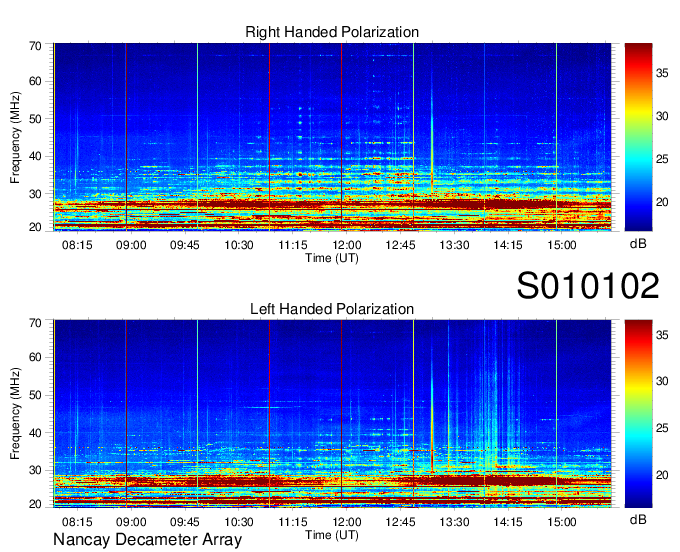Click the '12:45' tick on the left-handed plot
Image resolution: width=680 pixels, height=552 pixels.
(x=400, y=522)
